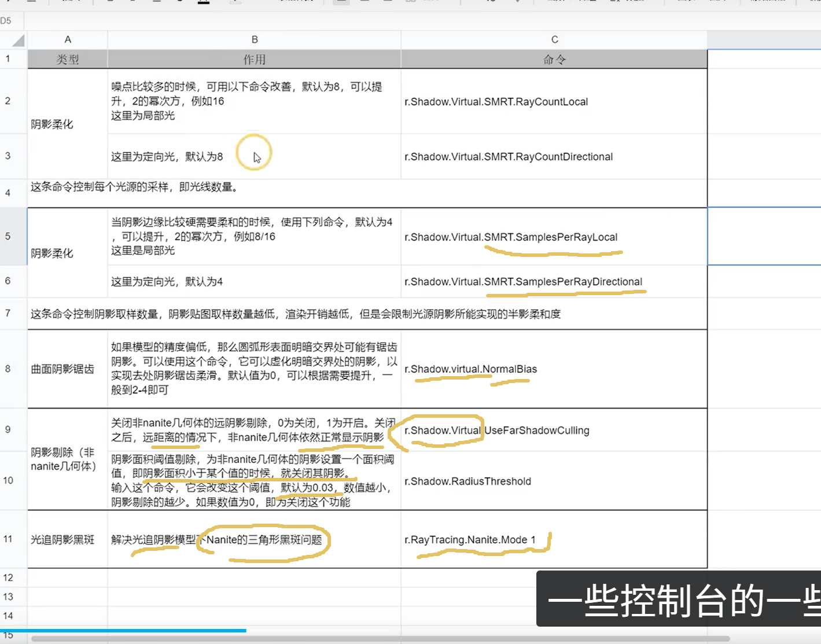This screenshot has height=644, width=821.
Task: Click the cell 解决光追阴影模型下Nanite的三角形黑斑问题
Action: point(255,539)
